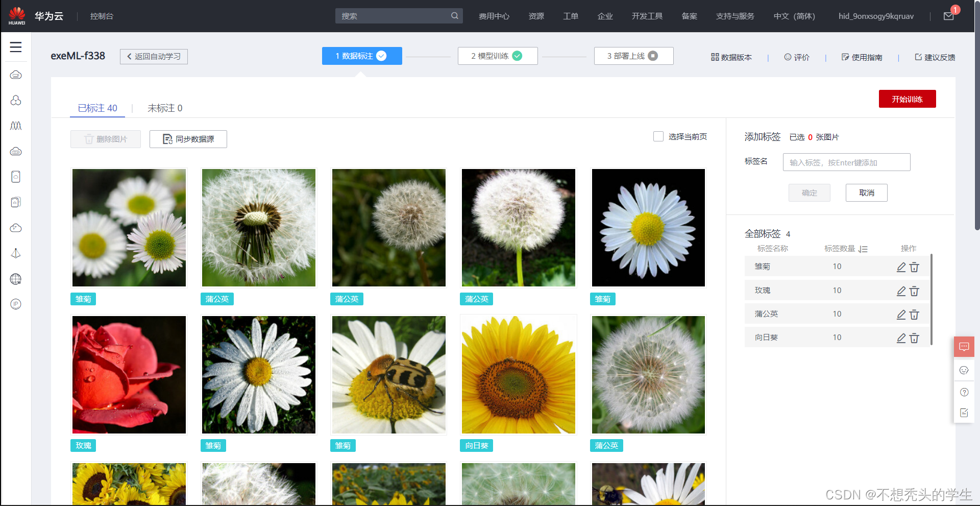Switch to the 已标注 40 tab
Screen dimensions: 980x506
(97, 108)
